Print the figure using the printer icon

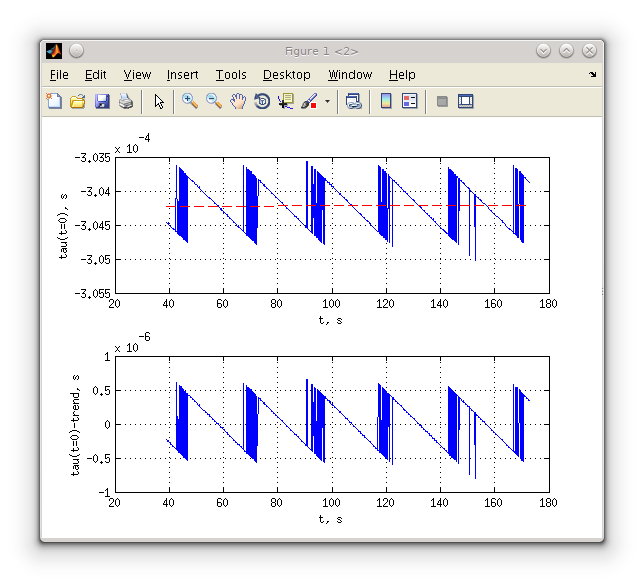pos(126,101)
